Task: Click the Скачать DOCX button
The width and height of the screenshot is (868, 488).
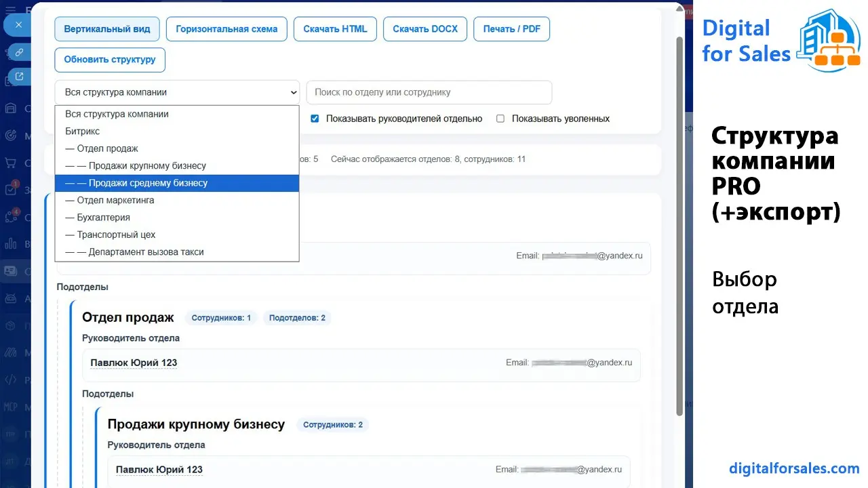Action: (x=425, y=28)
